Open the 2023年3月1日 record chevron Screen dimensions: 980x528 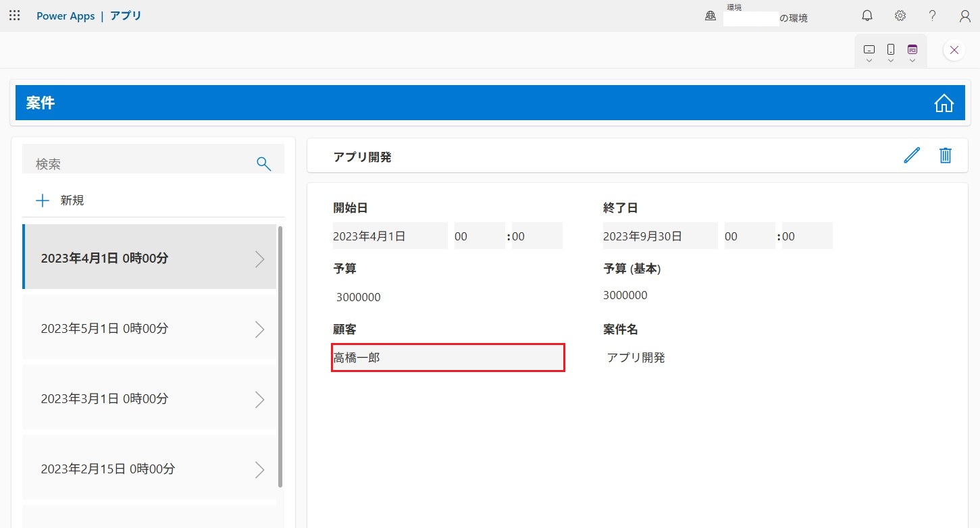tap(259, 399)
